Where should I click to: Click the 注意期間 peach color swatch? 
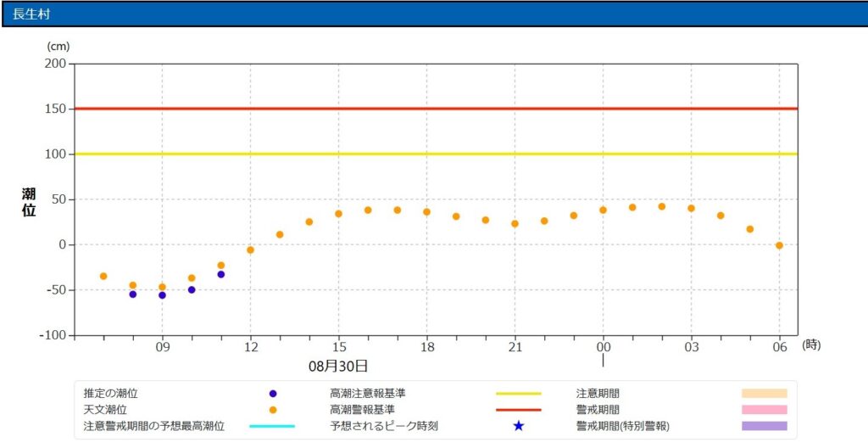point(765,394)
